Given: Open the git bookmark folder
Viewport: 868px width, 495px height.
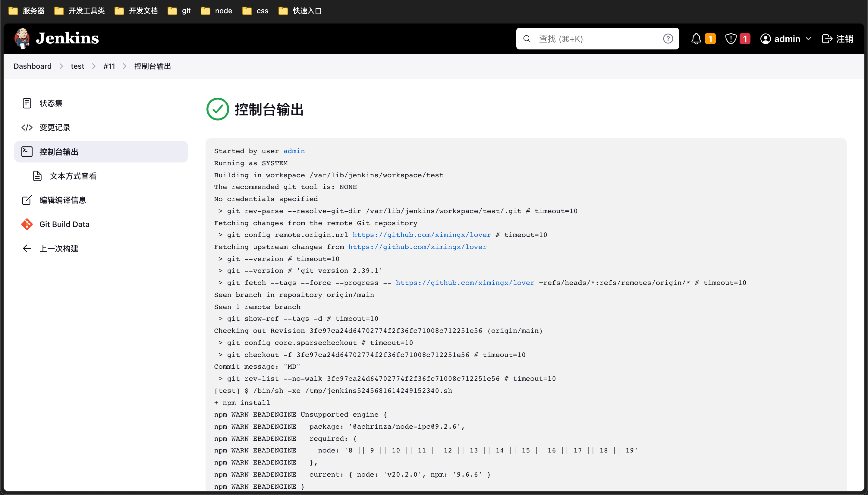Looking at the screenshot, I should [179, 11].
